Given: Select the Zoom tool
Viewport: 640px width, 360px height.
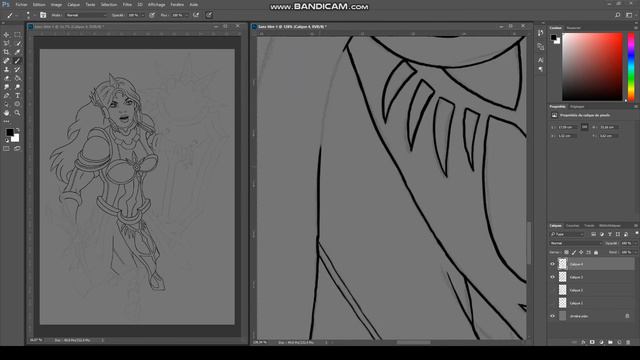Looking at the screenshot, I should [17, 113].
